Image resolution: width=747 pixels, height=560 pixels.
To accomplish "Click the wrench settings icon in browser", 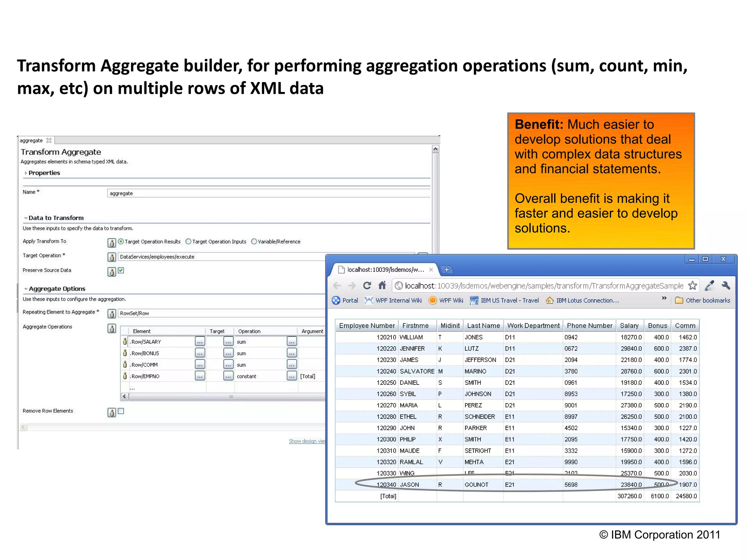I will point(726,285).
